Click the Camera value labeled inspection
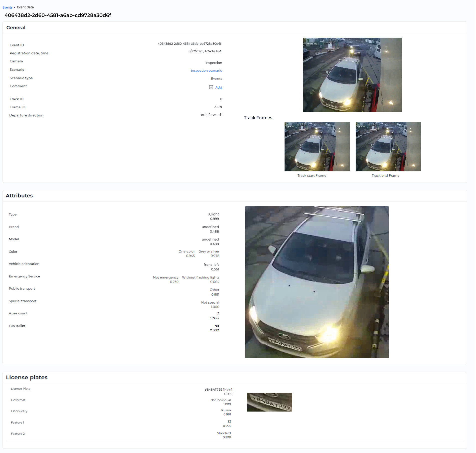The height and width of the screenshot is (453, 476). (213, 63)
